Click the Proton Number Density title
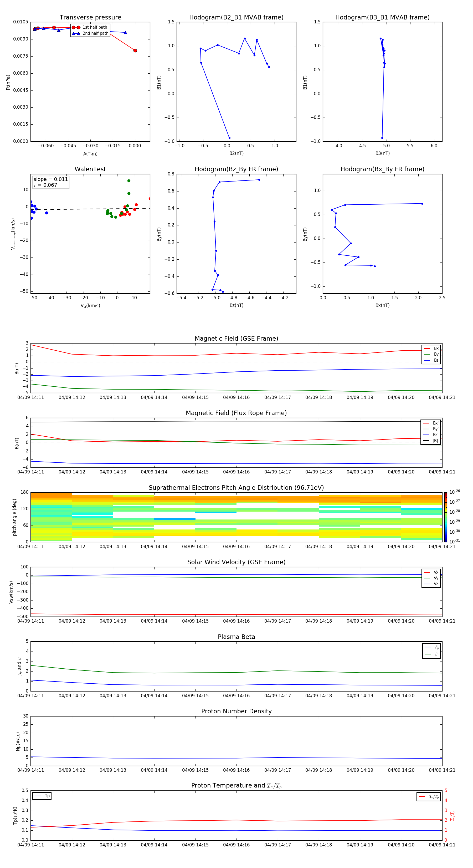This screenshot has height=868, width=473. coord(236,711)
